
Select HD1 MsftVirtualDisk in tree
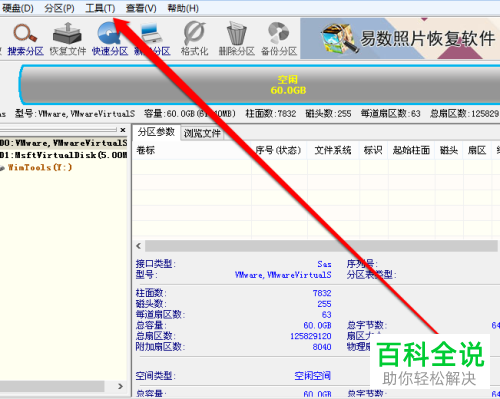click(x=63, y=155)
